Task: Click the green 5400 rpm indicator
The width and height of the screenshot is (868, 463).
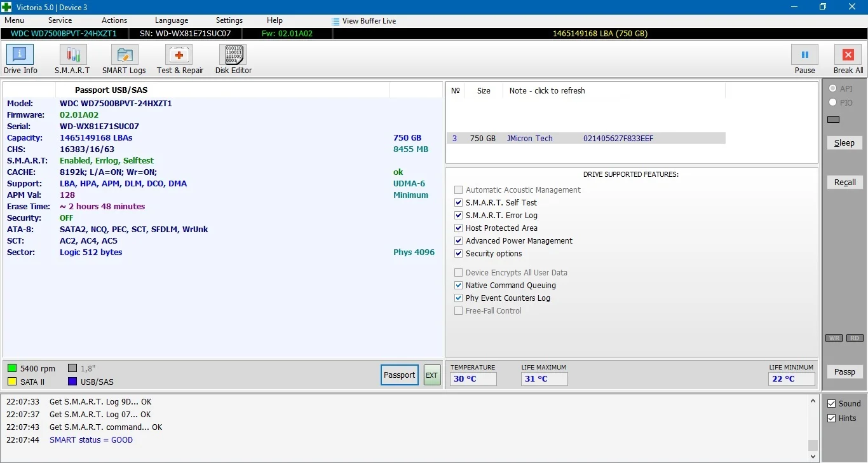Action: click(x=12, y=368)
